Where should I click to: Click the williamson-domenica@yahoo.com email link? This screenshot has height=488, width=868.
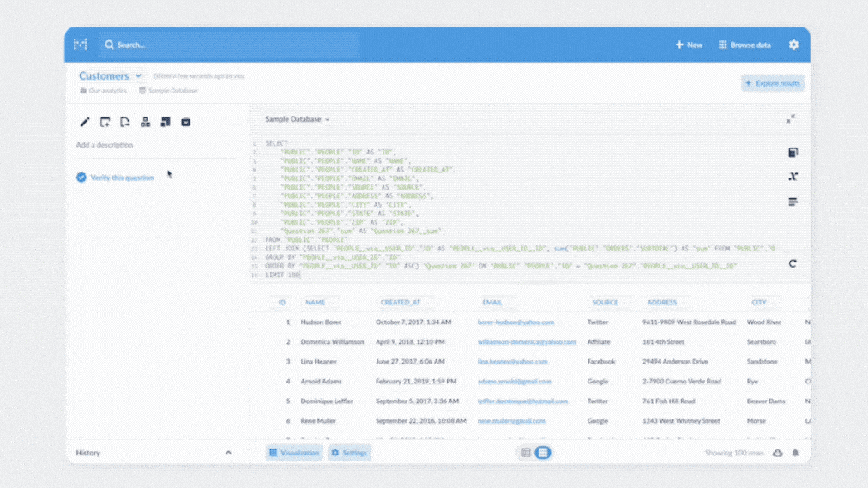coord(527,342)
